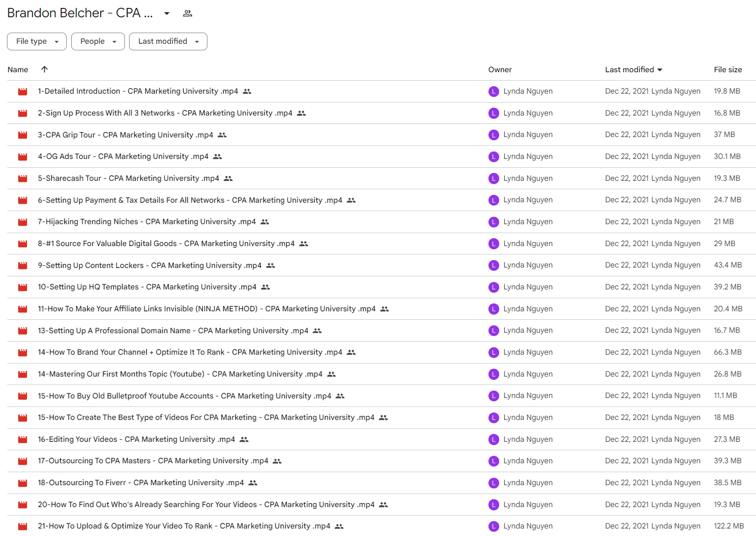Select file 20-How To Find Out Who's Already Searching
The image size is (756, 536).
coord(206,505)
